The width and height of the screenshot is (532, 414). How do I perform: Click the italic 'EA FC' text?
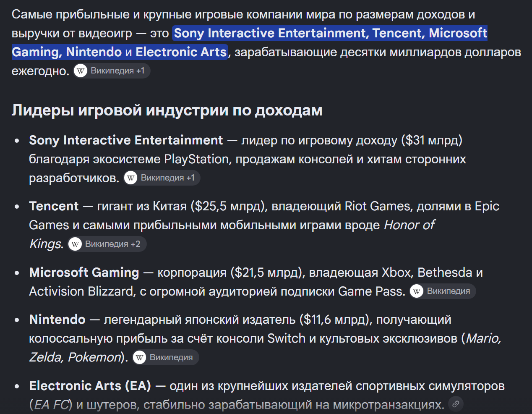51,405
